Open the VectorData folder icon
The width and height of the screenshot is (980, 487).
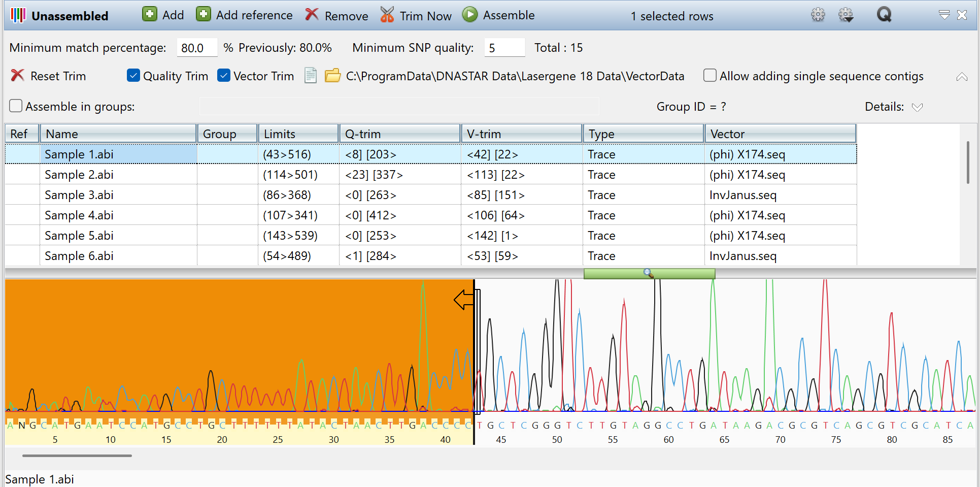click(332, 76)
